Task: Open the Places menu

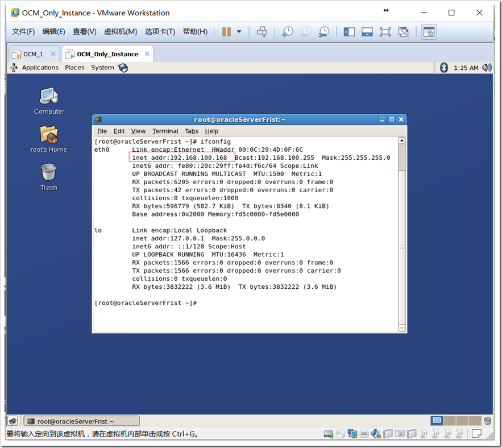Action: pyautogui.click(x=74, y=68)
